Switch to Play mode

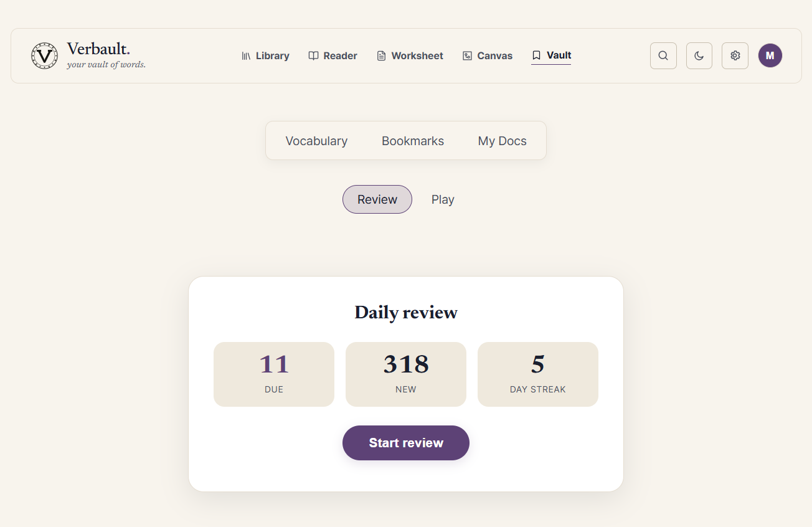443,199
